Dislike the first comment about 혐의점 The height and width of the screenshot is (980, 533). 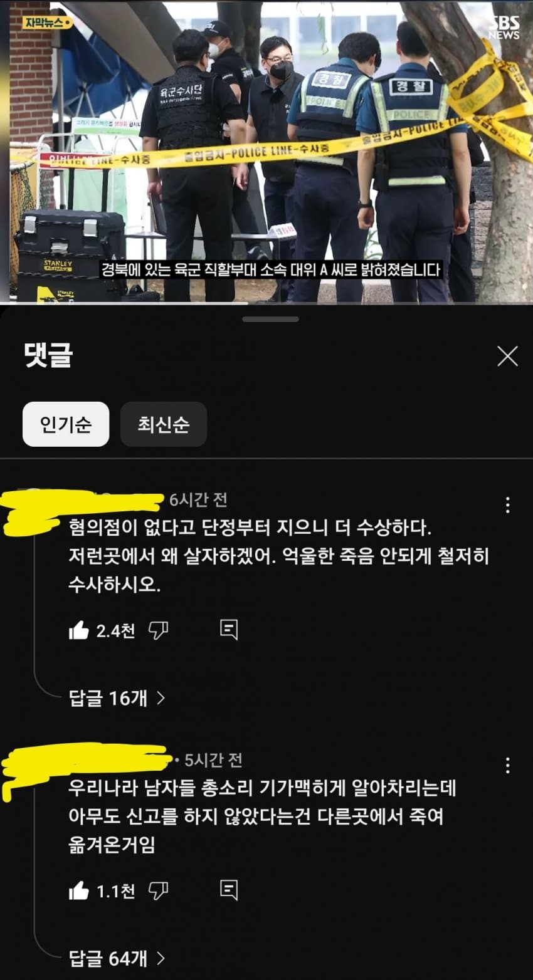click(x=158, y=630)
